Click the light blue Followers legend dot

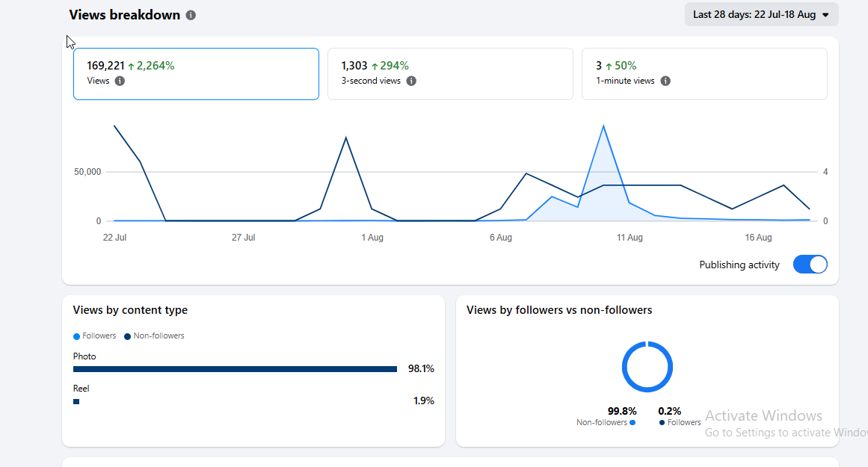tap(76, 336)
